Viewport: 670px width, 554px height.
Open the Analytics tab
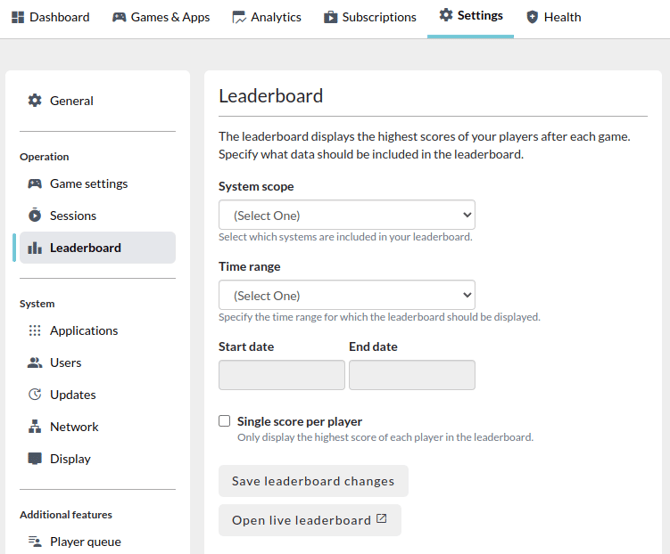coord(267,17)
